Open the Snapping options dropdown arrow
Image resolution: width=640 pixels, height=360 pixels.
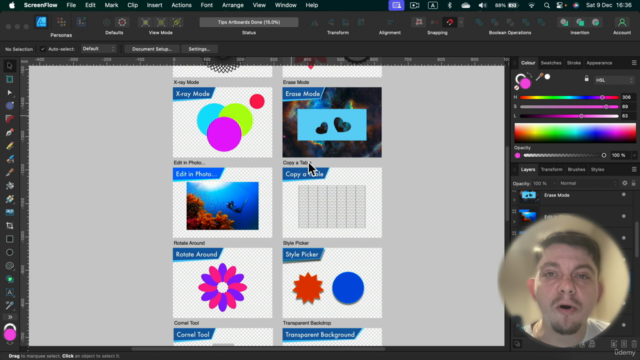(x=461, y=22)
